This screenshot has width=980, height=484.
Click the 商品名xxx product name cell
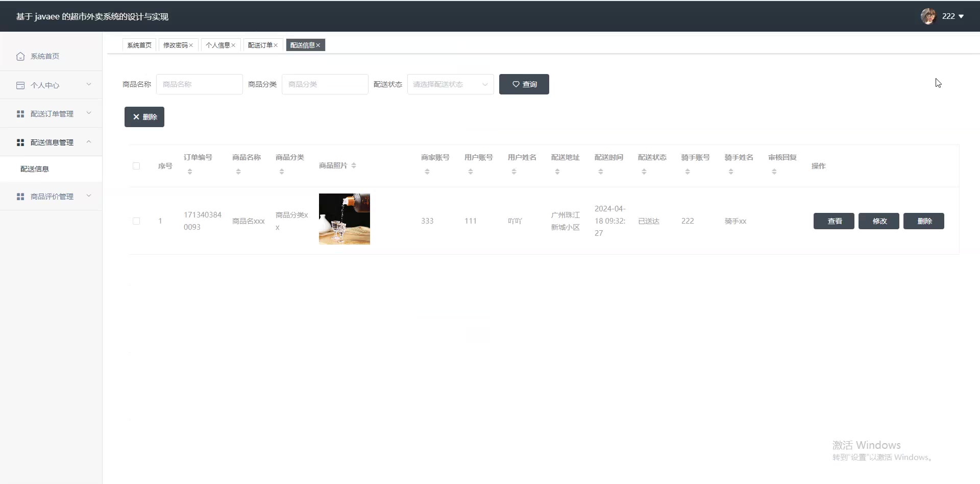click(249, 221)
